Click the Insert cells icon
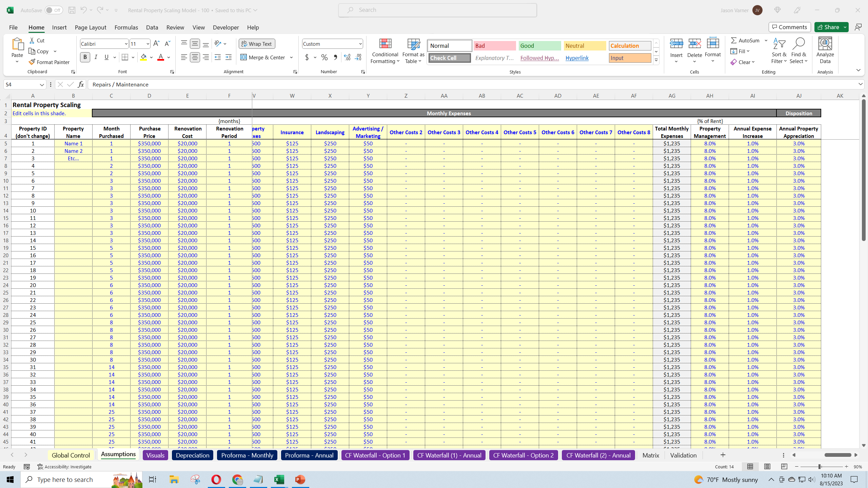This screenshot has height=488, width=868. click(x=676, y=44)
